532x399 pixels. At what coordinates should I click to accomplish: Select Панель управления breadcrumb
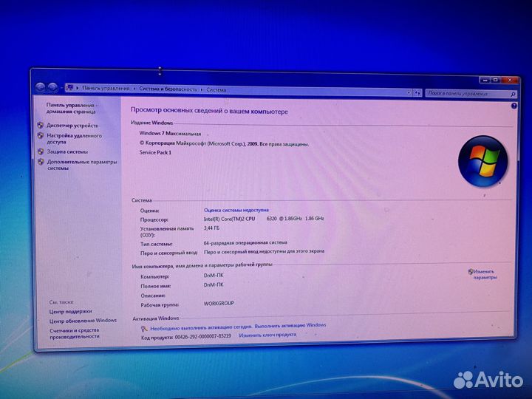(x=106, y=88)
